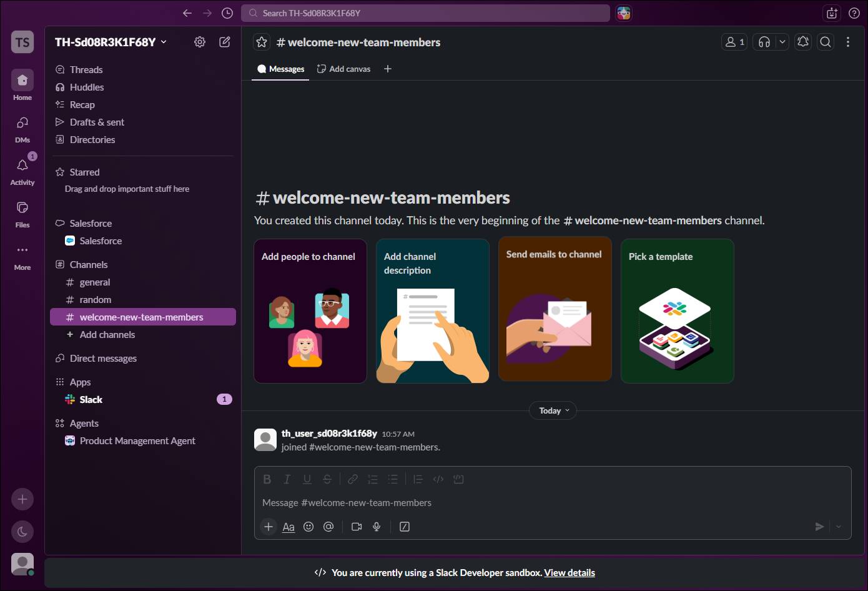Viewport: 868px width, 591px height.
Task: Go back in navigation history
Action: point(187,13)
